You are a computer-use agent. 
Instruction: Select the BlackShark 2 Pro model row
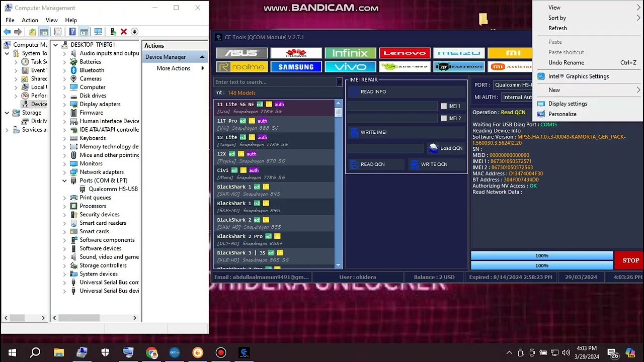274,240
